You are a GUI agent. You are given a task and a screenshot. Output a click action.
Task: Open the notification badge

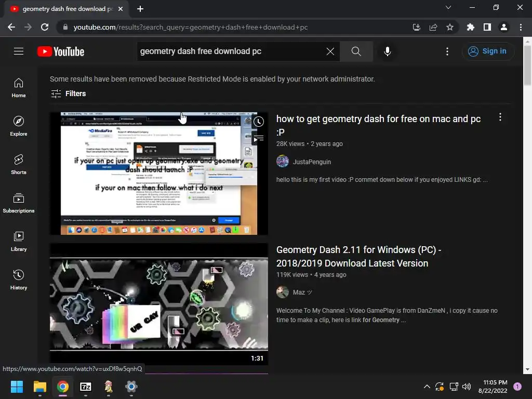[x=517, y=387]
